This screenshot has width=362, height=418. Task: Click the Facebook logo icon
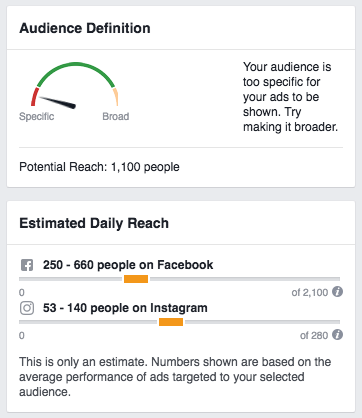[27, 265]
